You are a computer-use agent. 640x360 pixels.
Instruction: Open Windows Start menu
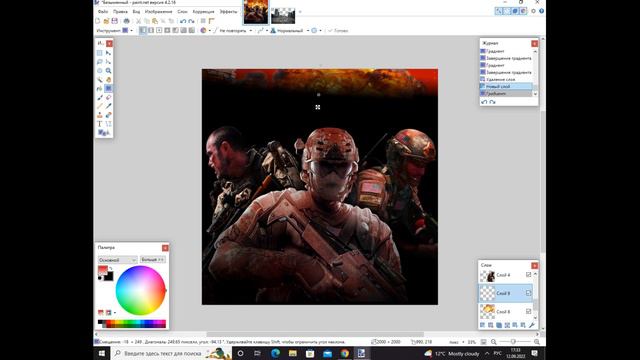[x=102, y=353]
